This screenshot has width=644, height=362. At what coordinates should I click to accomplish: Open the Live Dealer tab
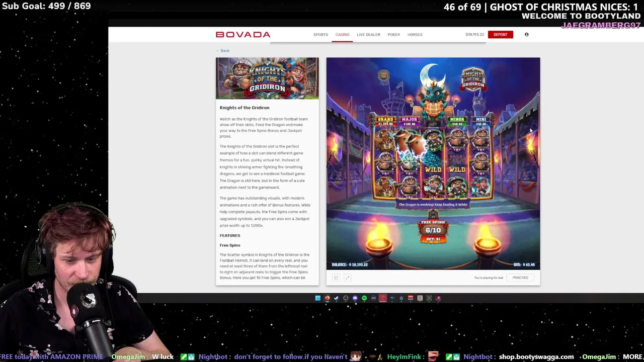click(368, 35)
